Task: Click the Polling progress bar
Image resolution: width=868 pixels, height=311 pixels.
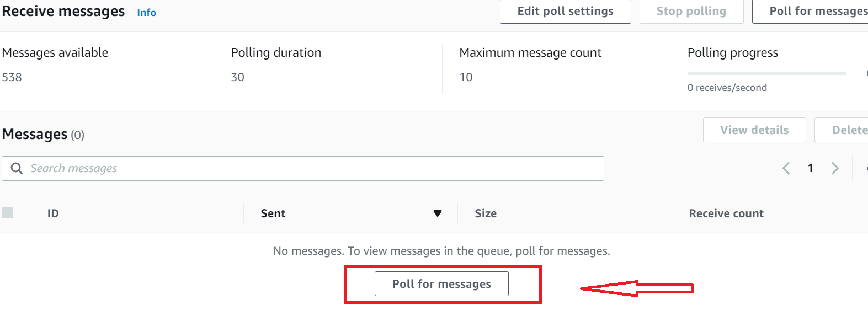Action: [766, 73]
